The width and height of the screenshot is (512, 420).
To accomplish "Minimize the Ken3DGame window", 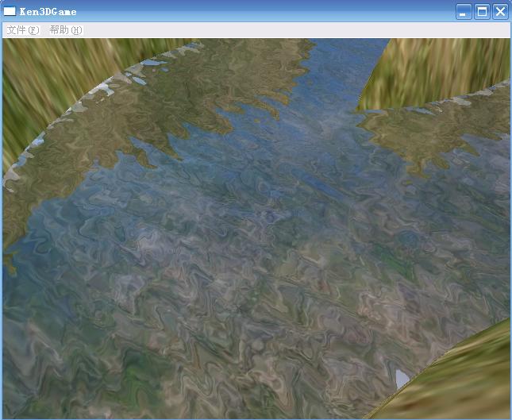I will [x=464, y=12].
